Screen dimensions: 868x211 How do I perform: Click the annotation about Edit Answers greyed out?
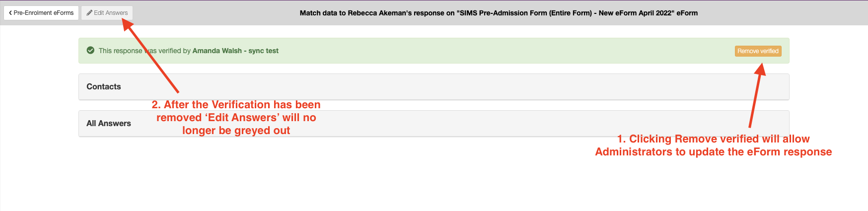(x=236, y=118)
